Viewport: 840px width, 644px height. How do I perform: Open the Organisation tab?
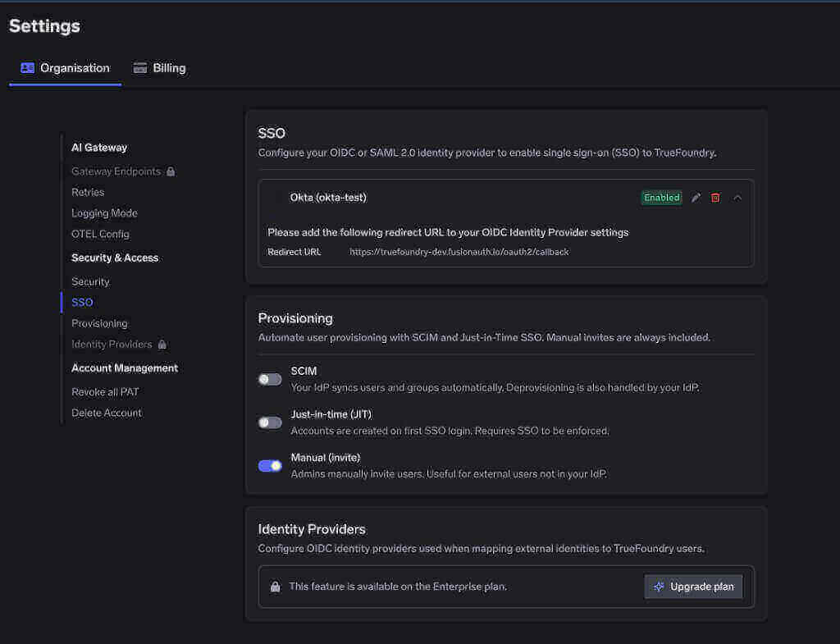tap(66, 68)
